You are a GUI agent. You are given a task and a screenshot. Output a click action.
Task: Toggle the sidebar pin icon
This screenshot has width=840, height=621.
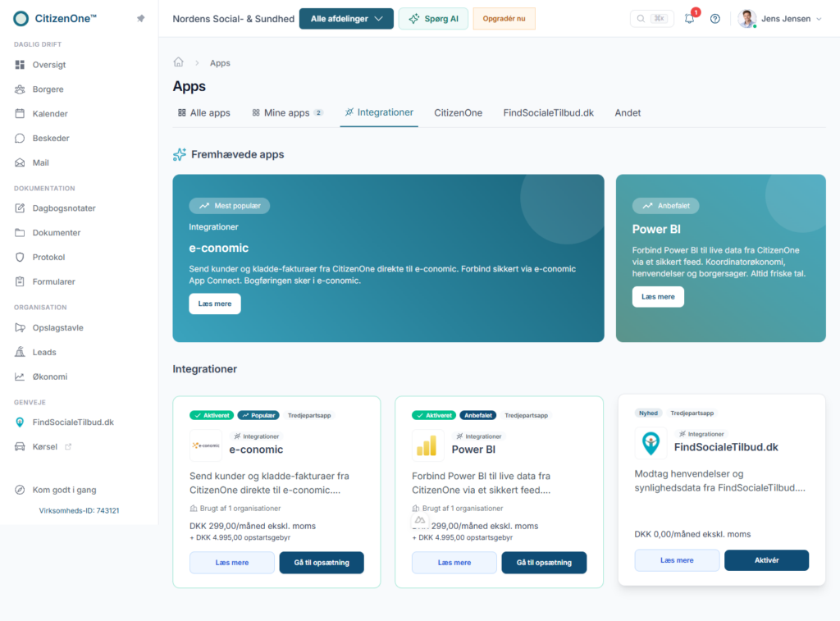140,19
